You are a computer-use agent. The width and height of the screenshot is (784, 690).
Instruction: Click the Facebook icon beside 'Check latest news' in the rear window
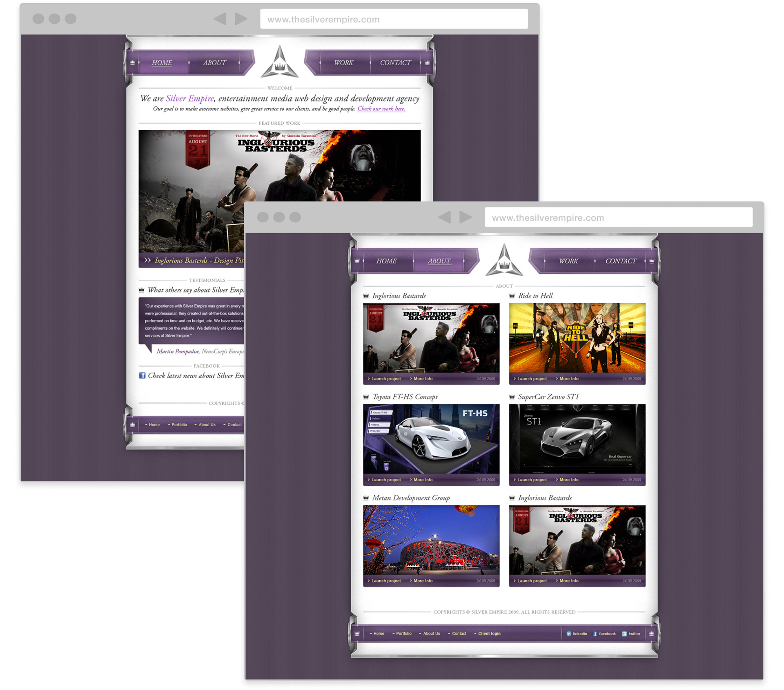click(142, 375)
